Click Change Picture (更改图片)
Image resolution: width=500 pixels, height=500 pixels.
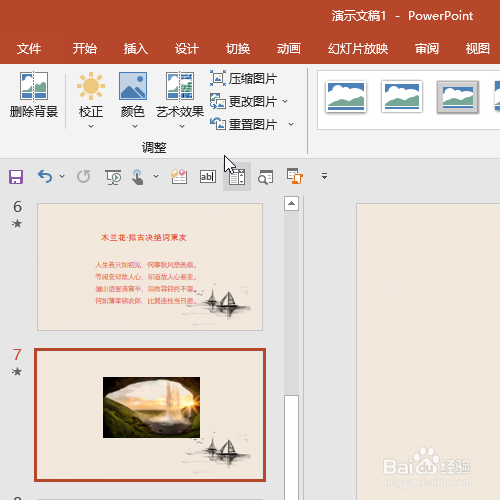(x=244, y=101)
